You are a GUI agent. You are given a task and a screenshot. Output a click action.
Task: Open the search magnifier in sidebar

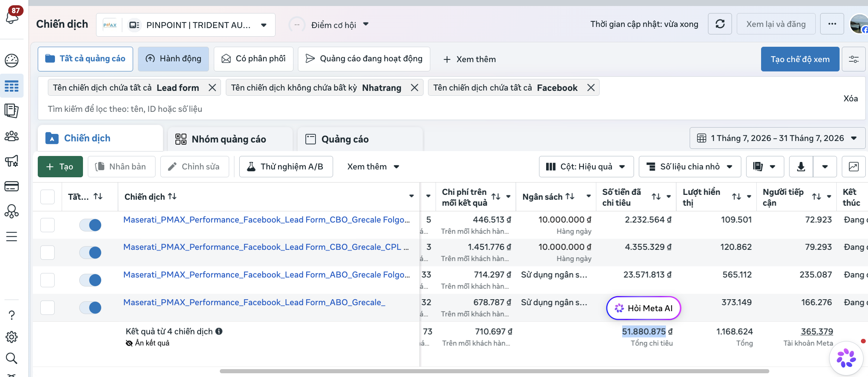(x=12, y=358)
